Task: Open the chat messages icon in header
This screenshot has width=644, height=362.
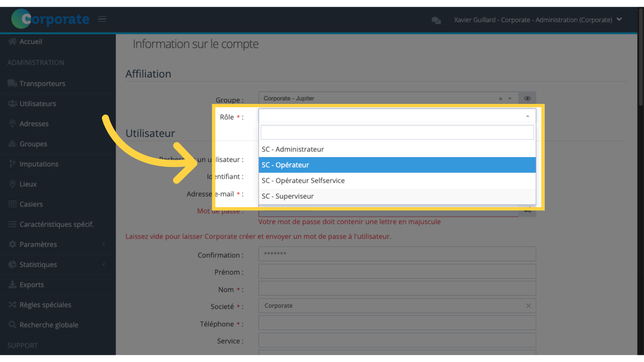Action: click(x=436, y=20)
